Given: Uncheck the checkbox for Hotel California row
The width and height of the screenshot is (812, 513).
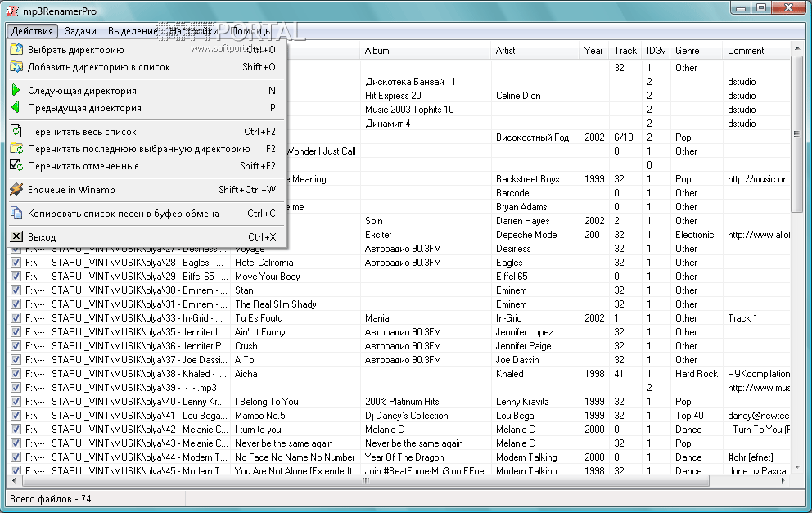Looking at the screenshot, I should [x=16, y=263].
